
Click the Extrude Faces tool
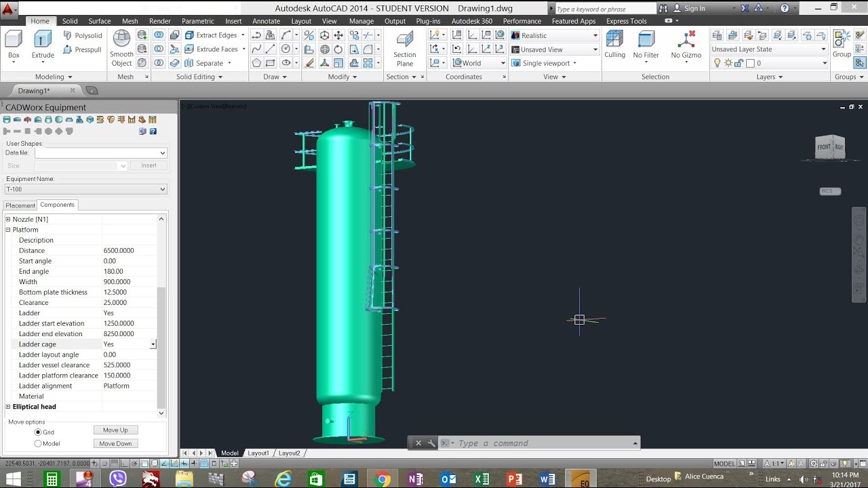coord(211,49)
